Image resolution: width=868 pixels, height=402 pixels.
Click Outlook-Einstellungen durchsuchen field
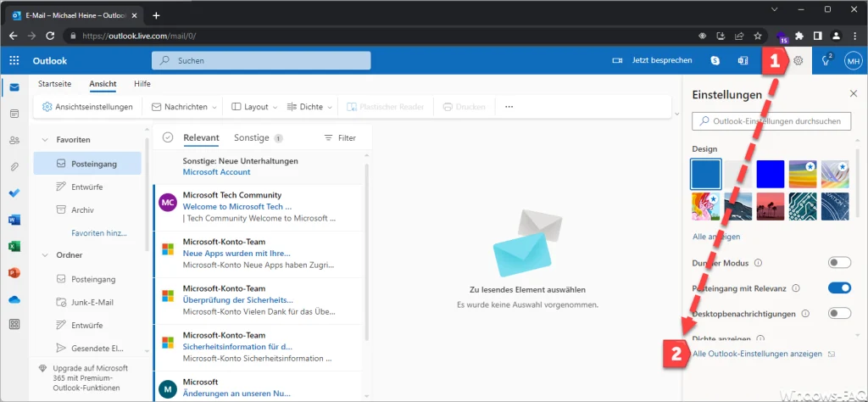(771, 120)
